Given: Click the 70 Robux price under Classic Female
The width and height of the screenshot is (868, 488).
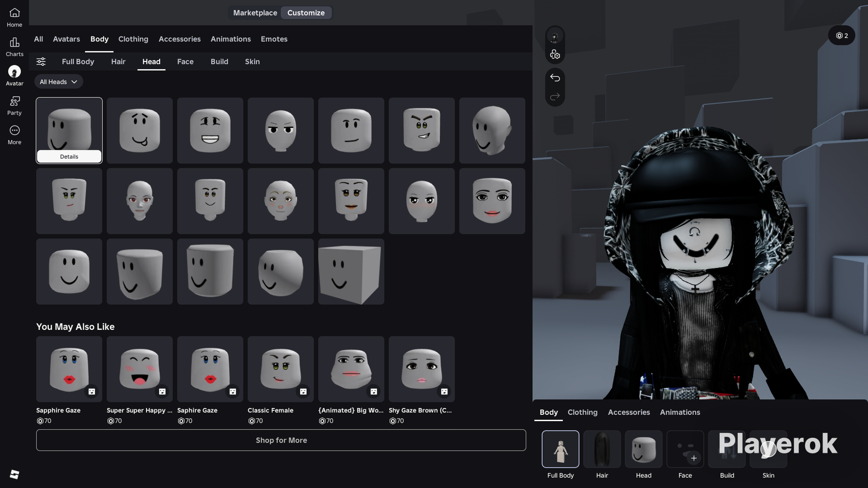Looking at the screenshot, I should [255, 421].
